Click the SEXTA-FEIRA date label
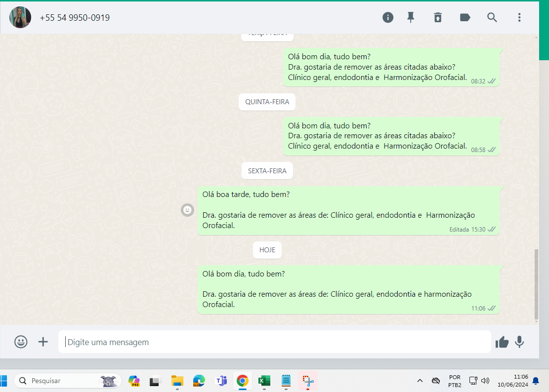Viewport: 549px width, 392px height. [x=267, y=171]
